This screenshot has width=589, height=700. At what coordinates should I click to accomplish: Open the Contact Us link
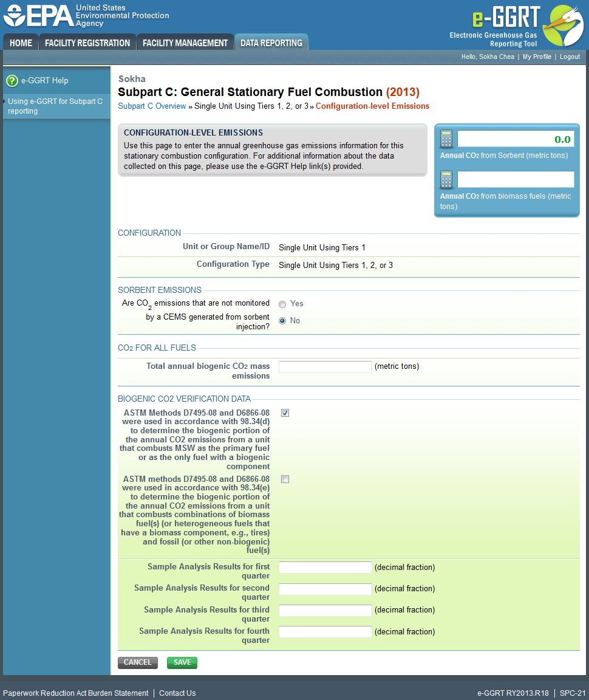pyautogui.click(x=177, y=693)
